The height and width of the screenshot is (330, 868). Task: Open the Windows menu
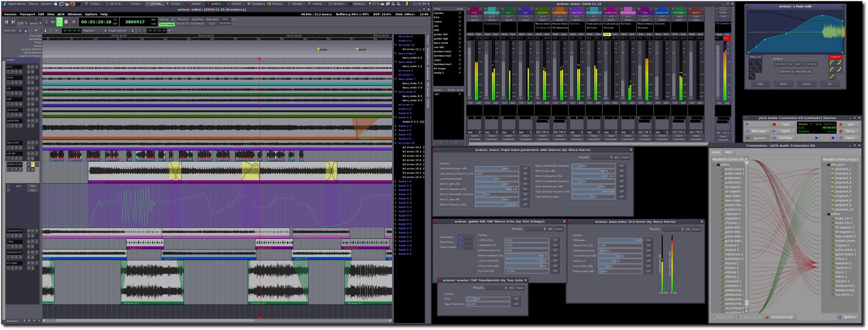(x=74, y=14)
